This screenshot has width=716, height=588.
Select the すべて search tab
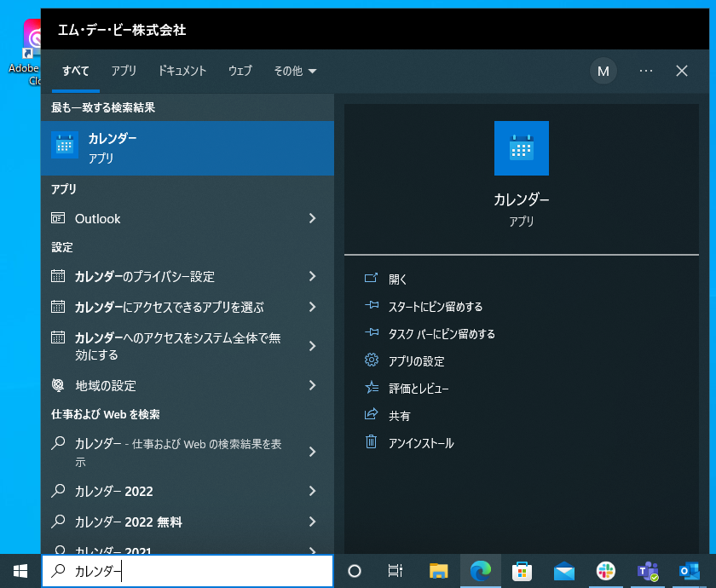click(x=76, y=71)
